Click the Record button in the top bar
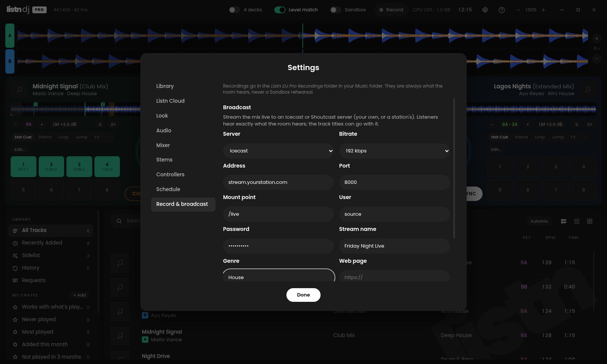 pyautogui.click(x=391, y=10)
